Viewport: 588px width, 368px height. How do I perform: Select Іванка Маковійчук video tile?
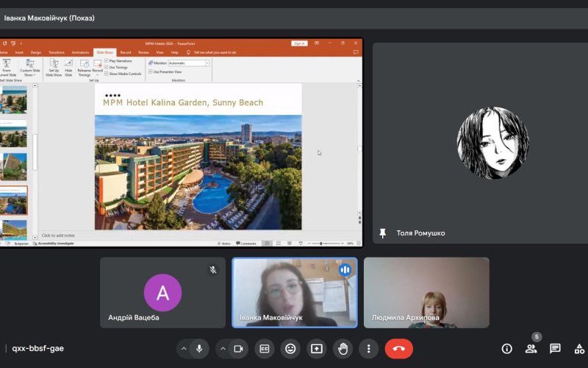click(x=295, y=292)
